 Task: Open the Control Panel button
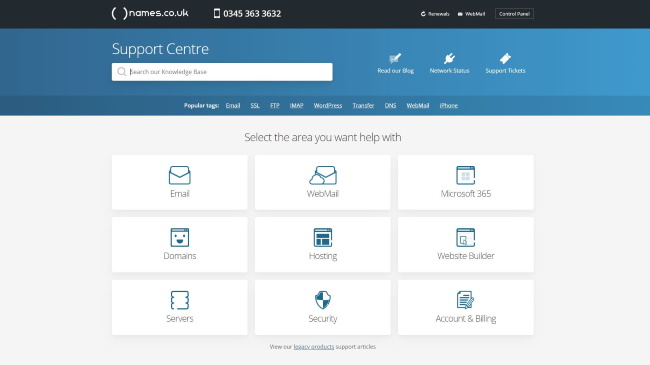tap(514, 14)
